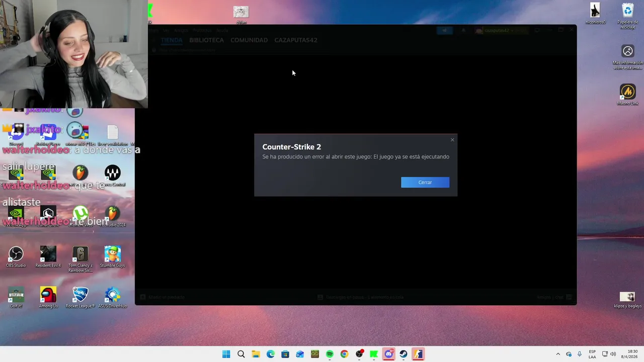
Task: Select the dylan desktop icon at the top
Action: (x=241, y=15)
